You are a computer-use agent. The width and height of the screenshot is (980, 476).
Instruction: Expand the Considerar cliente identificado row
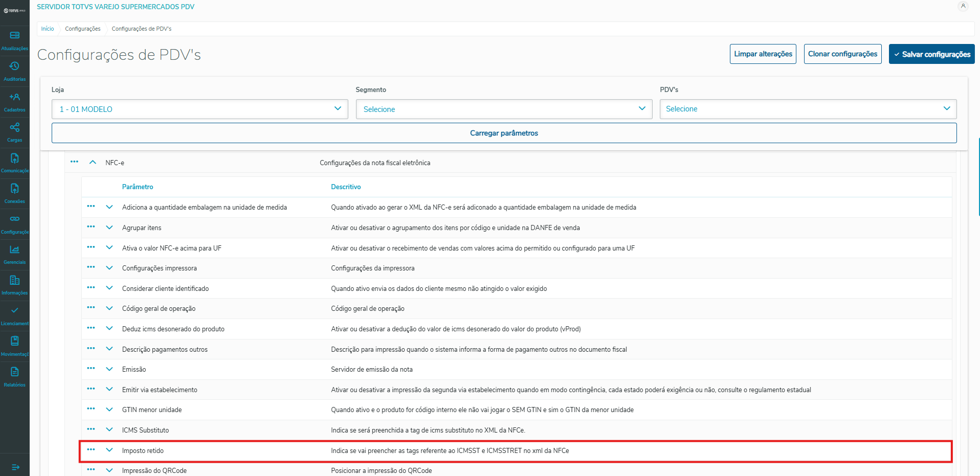point(109,288)
